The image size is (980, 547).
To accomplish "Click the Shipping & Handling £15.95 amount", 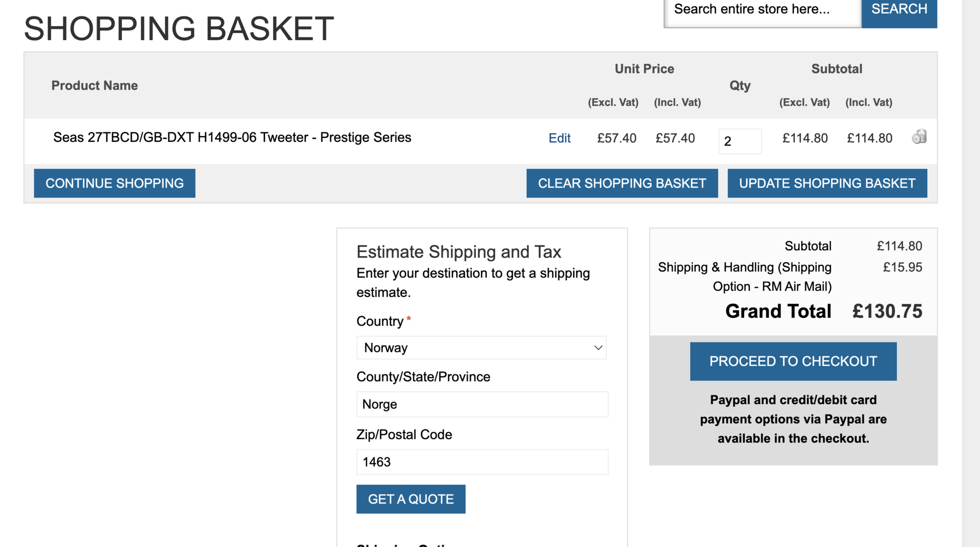I will coord(902,267).
